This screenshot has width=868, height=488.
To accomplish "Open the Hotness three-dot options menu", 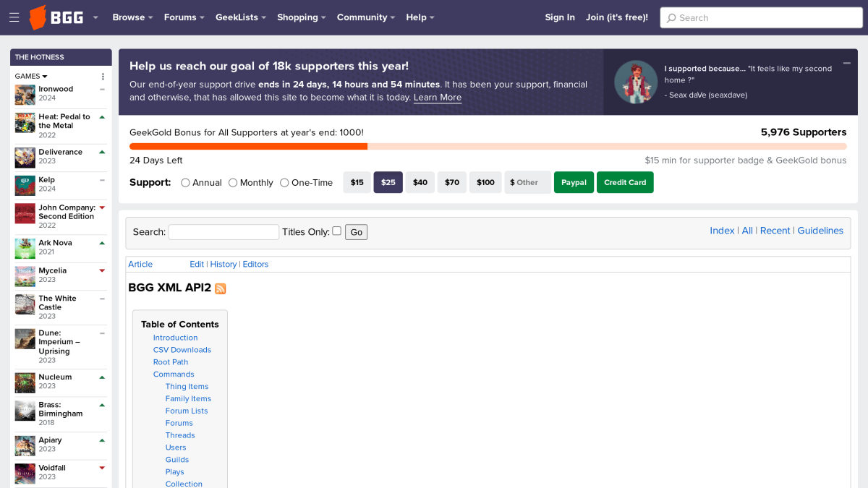I will point(103,76).
